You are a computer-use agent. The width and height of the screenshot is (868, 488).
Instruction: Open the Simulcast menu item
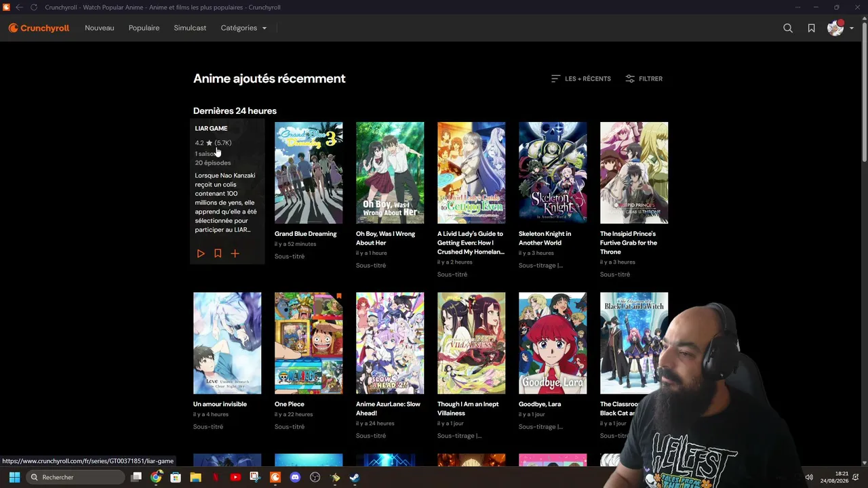click(190, 28)
